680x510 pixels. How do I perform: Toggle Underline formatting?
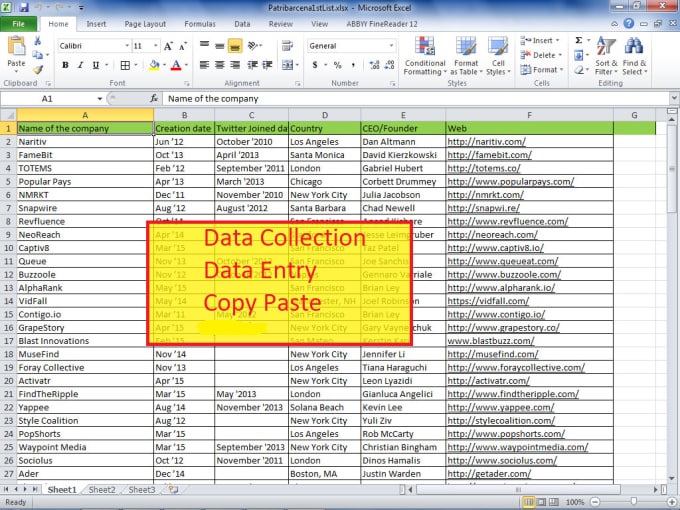[97, 65]
